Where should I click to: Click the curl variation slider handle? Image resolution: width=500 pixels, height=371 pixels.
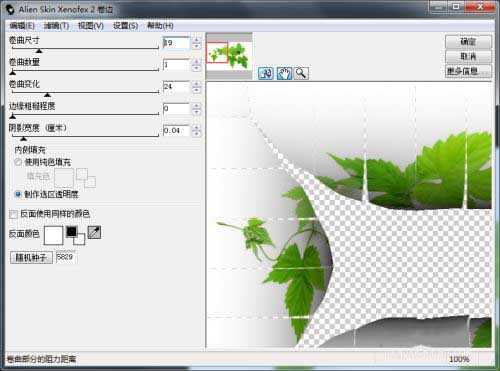tap(47, 95)
